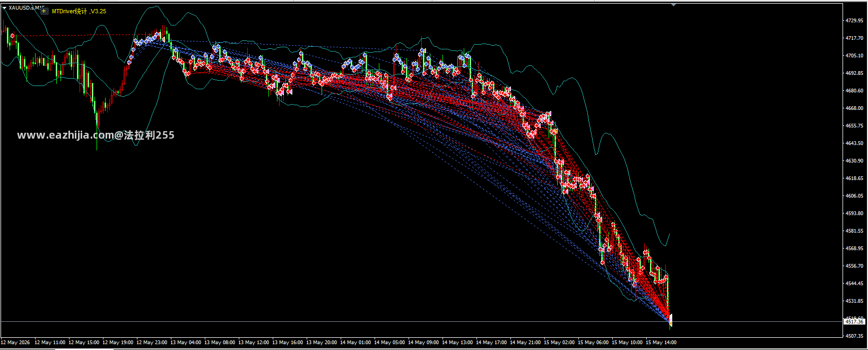This screenshot has width=868, height=350.
Task: Click the 4531.85 price scale label
Action: pos(854,301)
